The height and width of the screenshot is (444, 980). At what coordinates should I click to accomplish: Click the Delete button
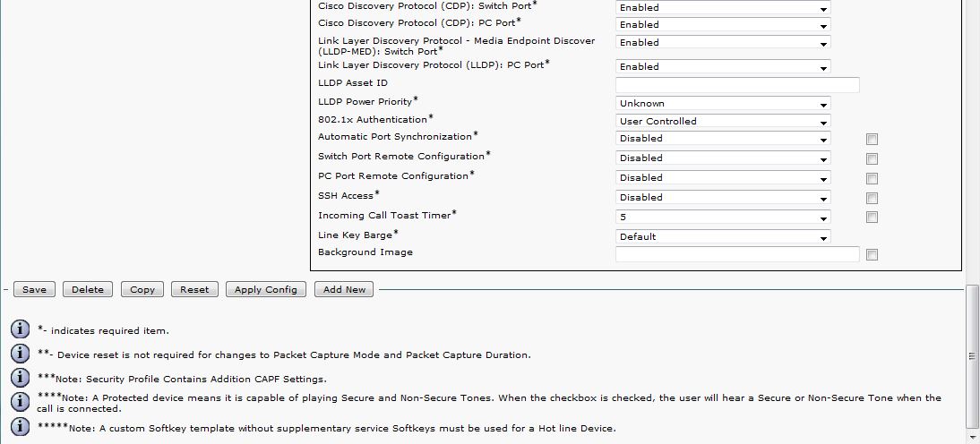point(88,289)
